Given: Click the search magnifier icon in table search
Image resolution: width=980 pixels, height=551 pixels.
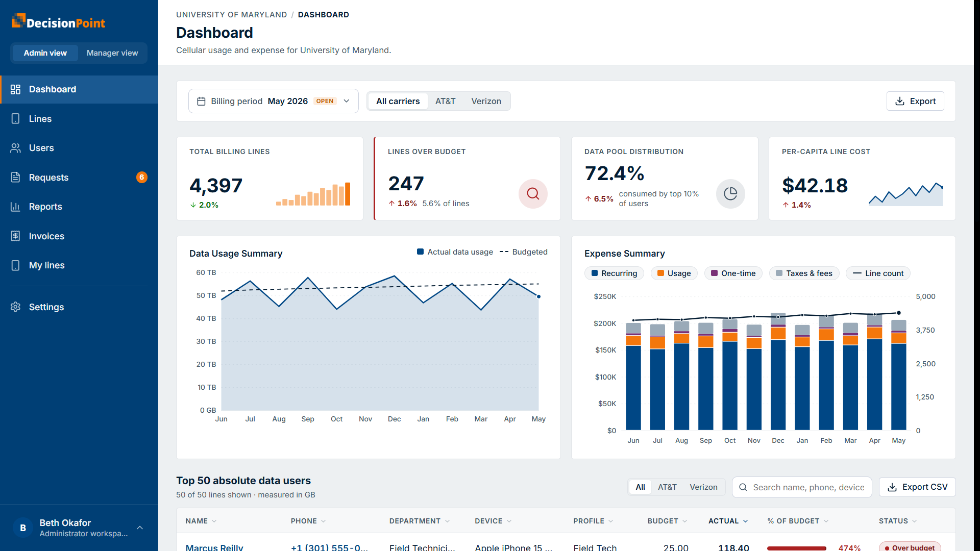Looking at the screenshot, I should pyautogui.click(x=743, y=487).
